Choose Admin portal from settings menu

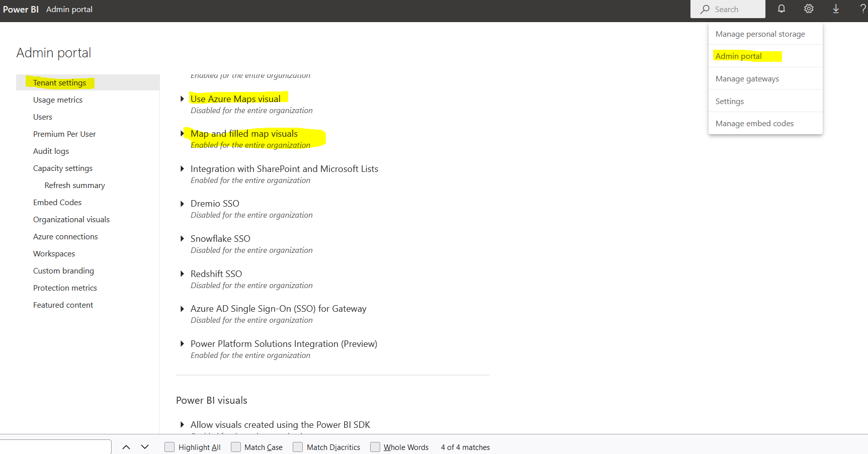[x=765, y=56]
